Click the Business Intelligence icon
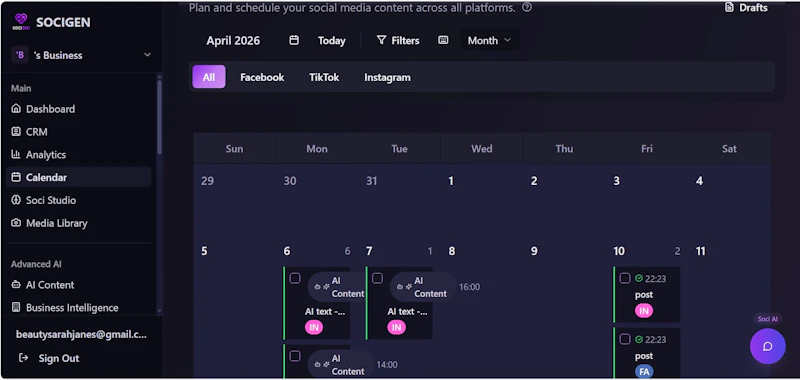800x380 pixels. tap(16, 308)
